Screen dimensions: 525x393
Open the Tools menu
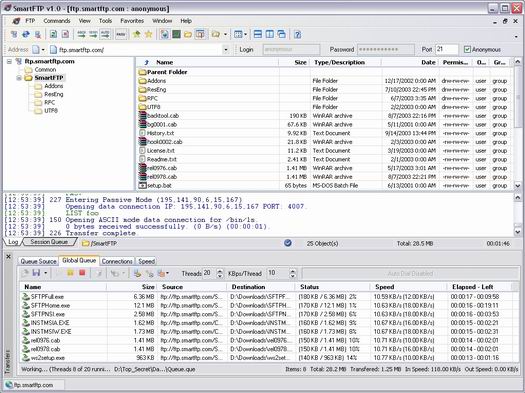(x=105, y=21)
